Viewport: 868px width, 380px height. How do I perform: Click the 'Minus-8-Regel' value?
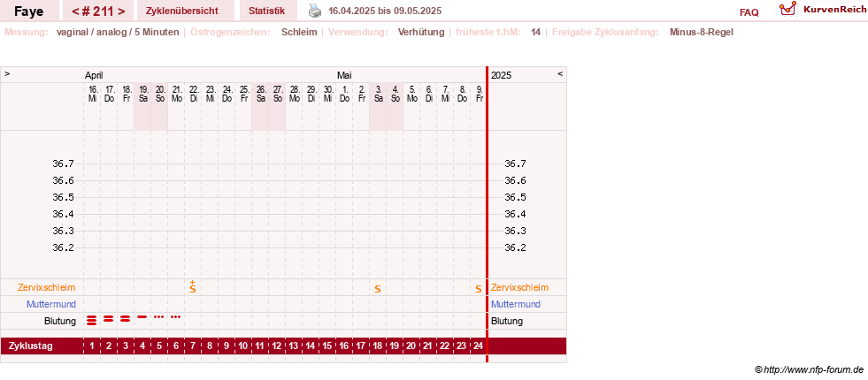[x=702, y=32]
